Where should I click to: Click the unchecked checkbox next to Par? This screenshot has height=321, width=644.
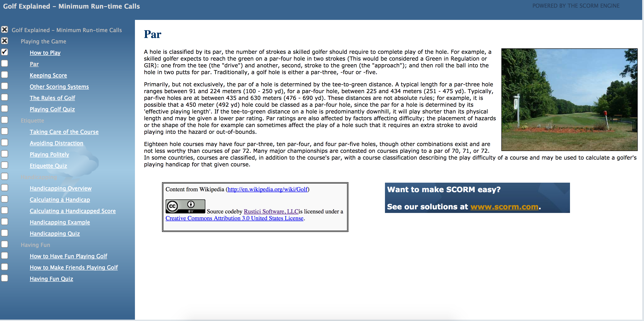5,64
